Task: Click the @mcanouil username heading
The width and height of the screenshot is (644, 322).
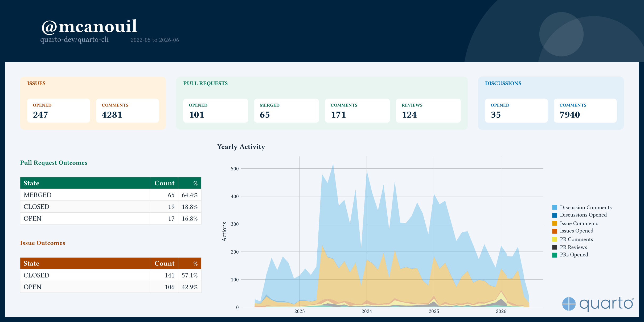Action: click(x=89, y=26)
